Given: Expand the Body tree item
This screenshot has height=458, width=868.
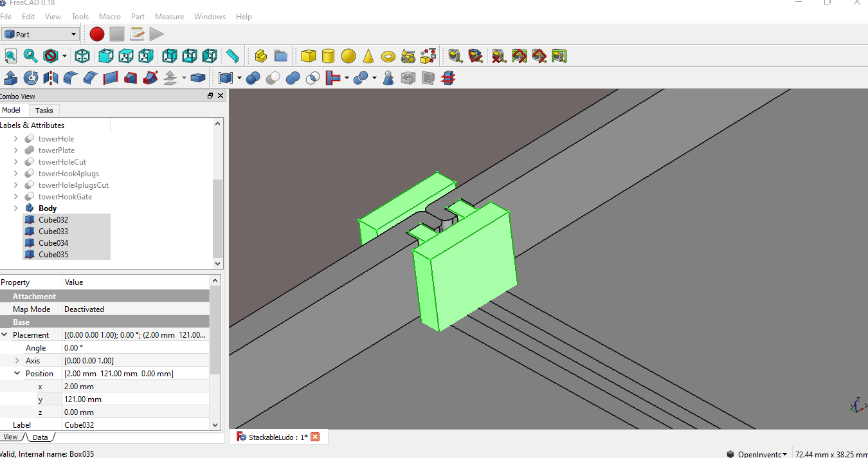Looking at the screenshot, I should click(16, 208).
